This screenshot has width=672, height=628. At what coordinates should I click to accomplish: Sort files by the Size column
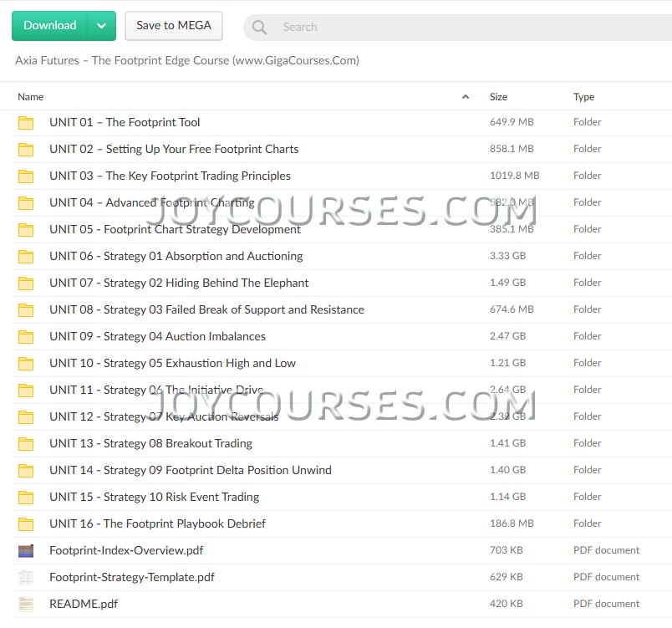click(x=498, y=97)
